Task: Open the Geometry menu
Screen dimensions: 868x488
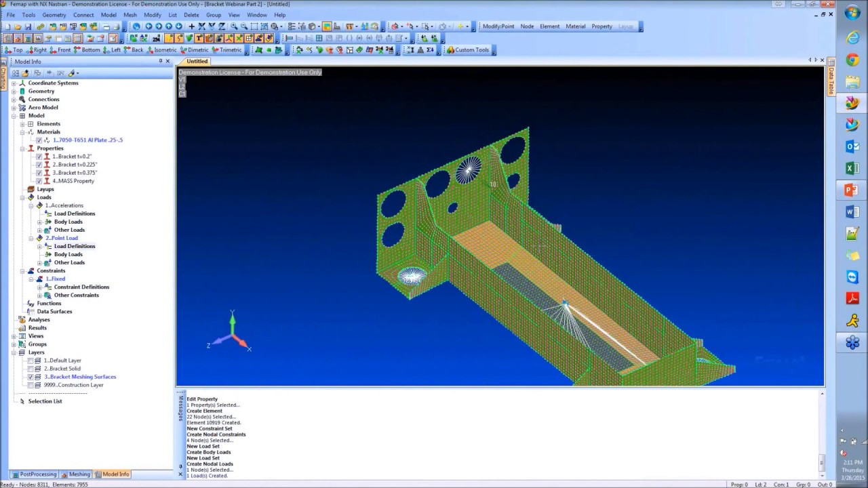Action: click(x=54, y=15)
